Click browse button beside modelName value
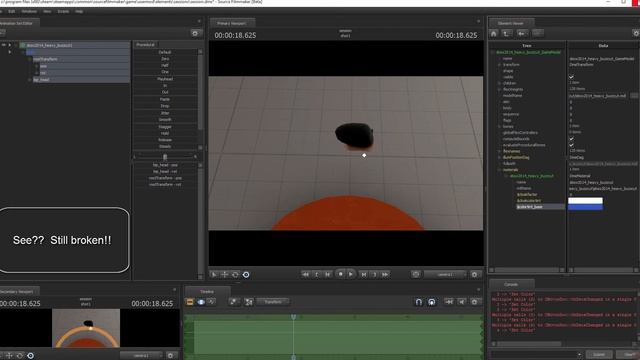Image resolution: width=640 pixels, height=360 pixels. [x=634, y=96]
